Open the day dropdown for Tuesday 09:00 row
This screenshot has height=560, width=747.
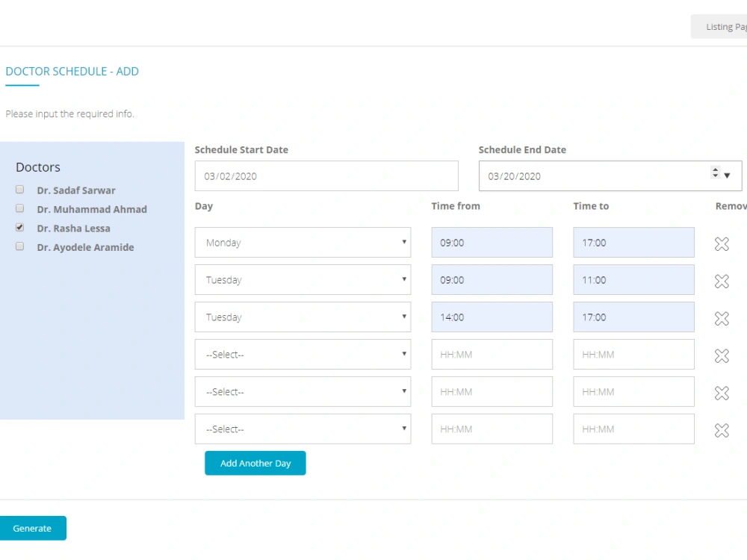tap(303, 279)
